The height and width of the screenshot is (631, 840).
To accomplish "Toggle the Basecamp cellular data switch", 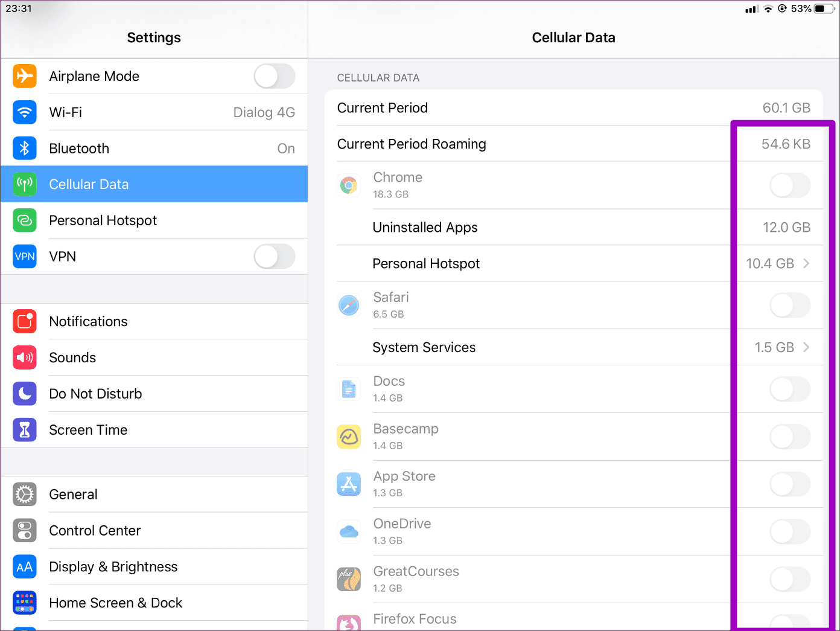I will (790, 437).
